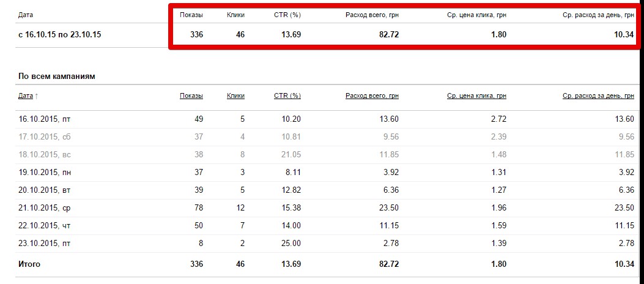Screen dimensions: 644x284
Task: Sort by Расход всего, грн header
Action: click(x=372, y=95)
